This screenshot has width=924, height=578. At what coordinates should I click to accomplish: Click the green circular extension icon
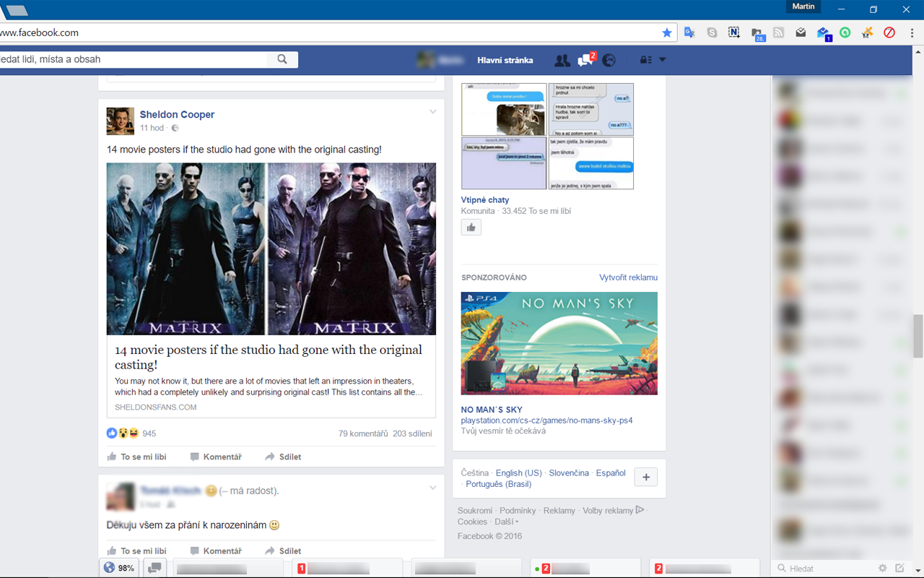click(845, 33)
